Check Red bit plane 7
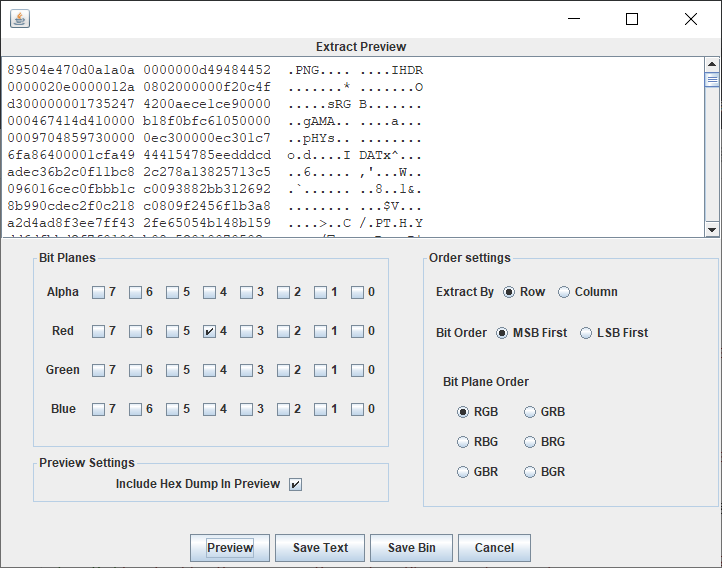The width and height of the screenshot is (722, 568). click(x=98, y=331)
